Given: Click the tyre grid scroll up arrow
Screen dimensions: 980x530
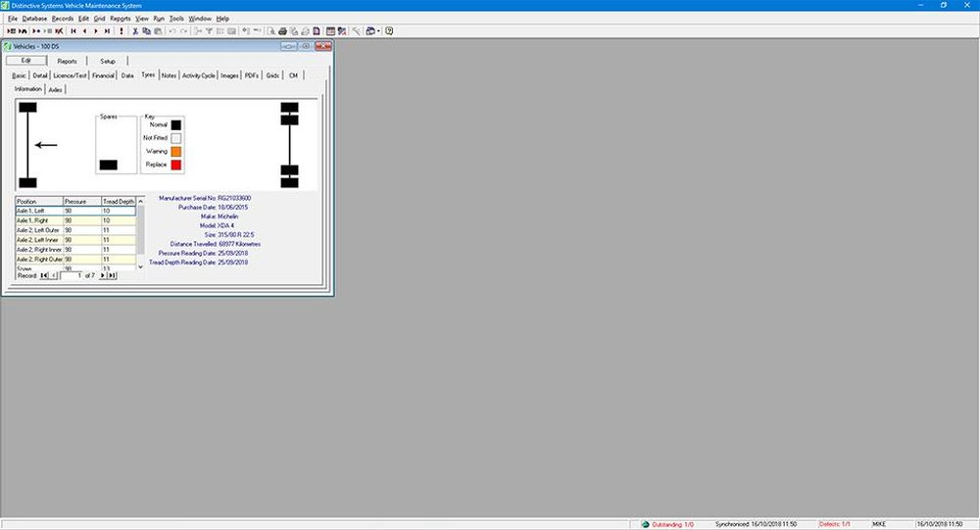Looking at the screenshot, I should [140, 201].
